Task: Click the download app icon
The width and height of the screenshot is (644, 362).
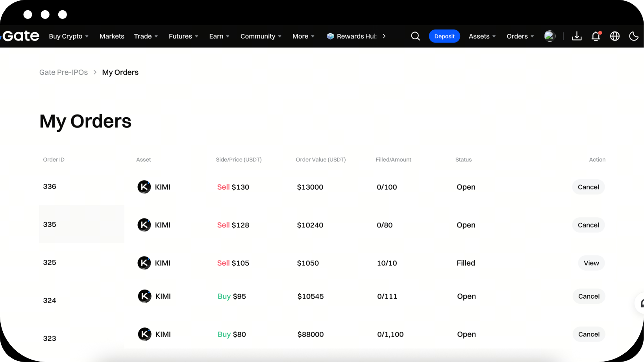Action: (577, 36)
